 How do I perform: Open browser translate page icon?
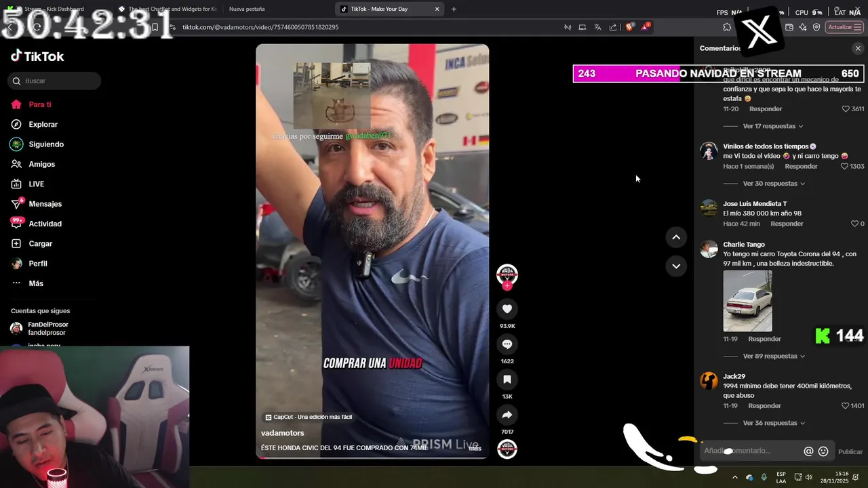tap(597, 27)
